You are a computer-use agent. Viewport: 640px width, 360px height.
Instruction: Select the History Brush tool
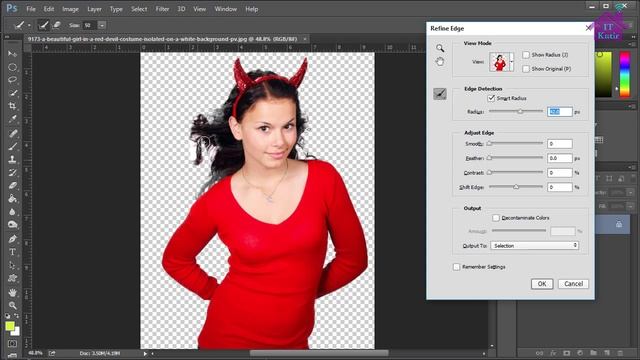click(13, 172)
